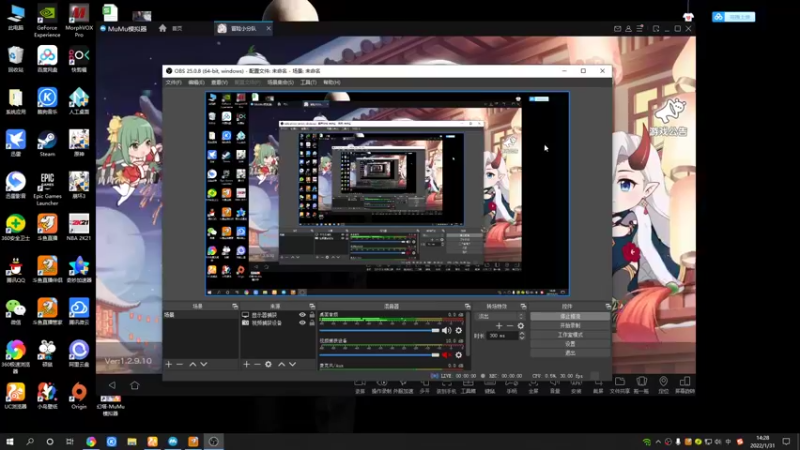
Task: Hide the display capture source eye icon
Action: tap(302, 315)
